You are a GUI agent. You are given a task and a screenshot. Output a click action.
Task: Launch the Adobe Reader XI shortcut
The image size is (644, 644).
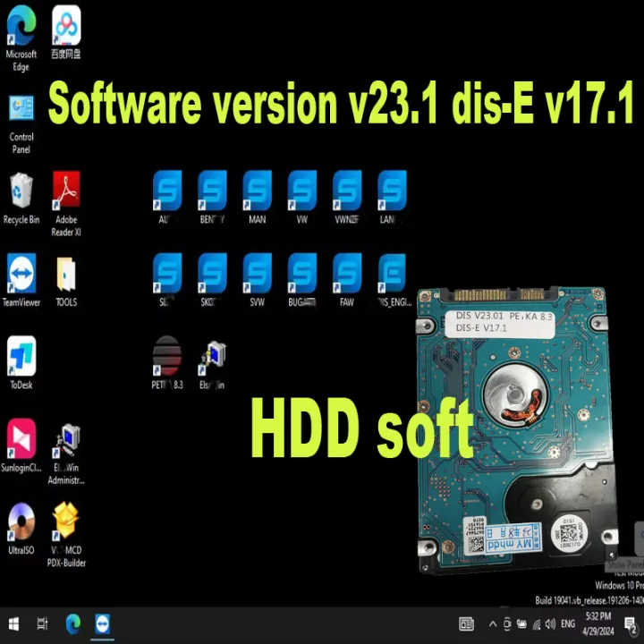click(x=66, y=204)
